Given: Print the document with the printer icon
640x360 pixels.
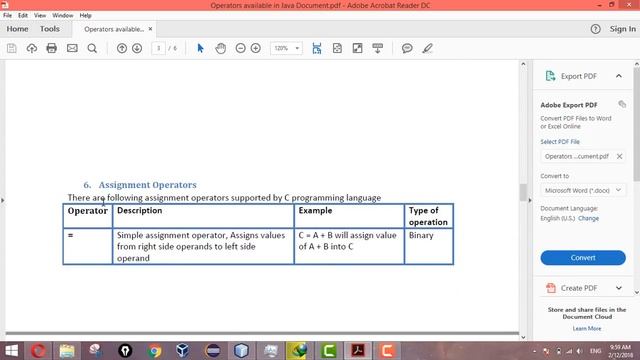Looking at the screenshot, I should click(51, 48).
